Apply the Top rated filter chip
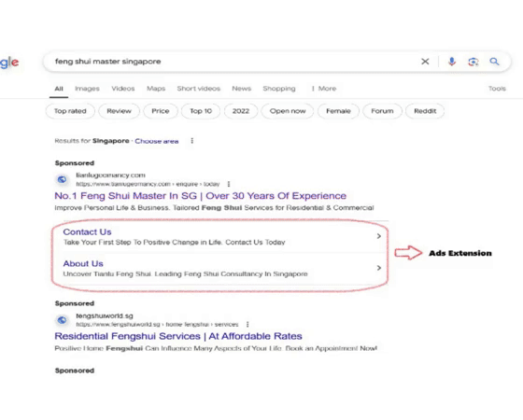 click(x=70, y=111)
